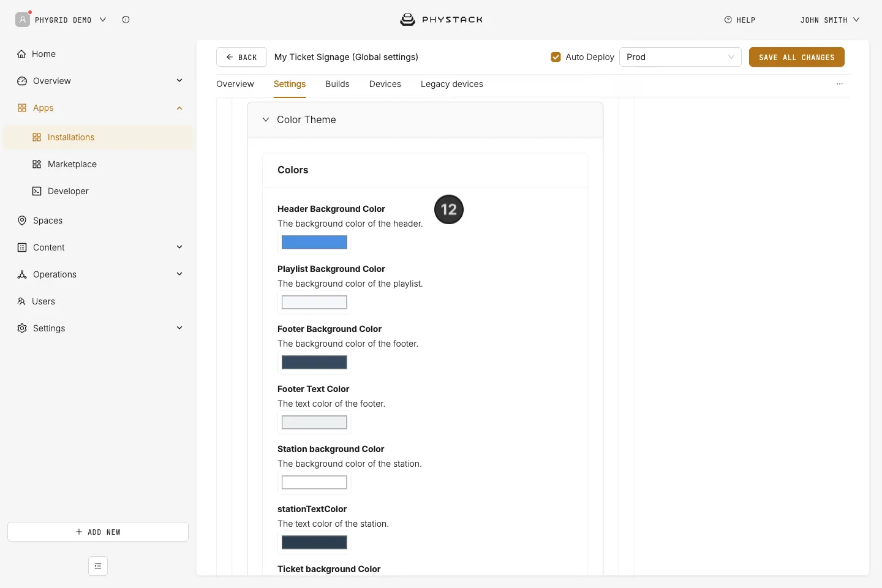Click the info icon beside Phygrid Demo

(126, 20)
